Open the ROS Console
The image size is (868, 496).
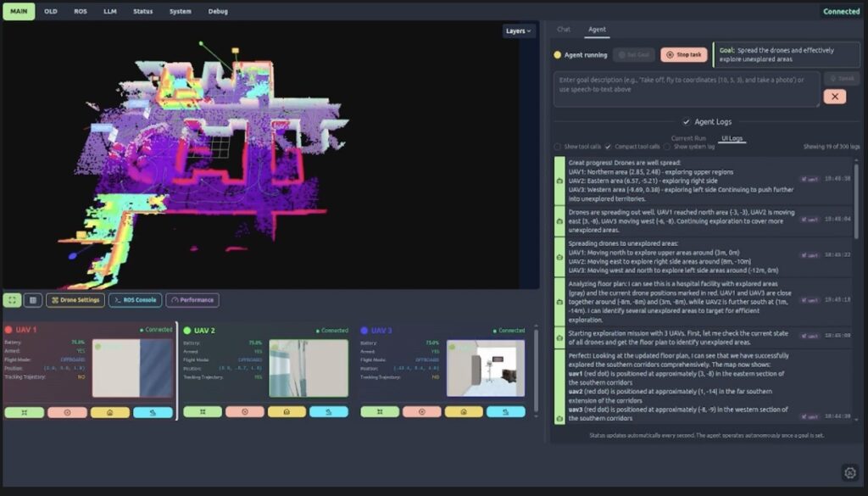point(135,300)
